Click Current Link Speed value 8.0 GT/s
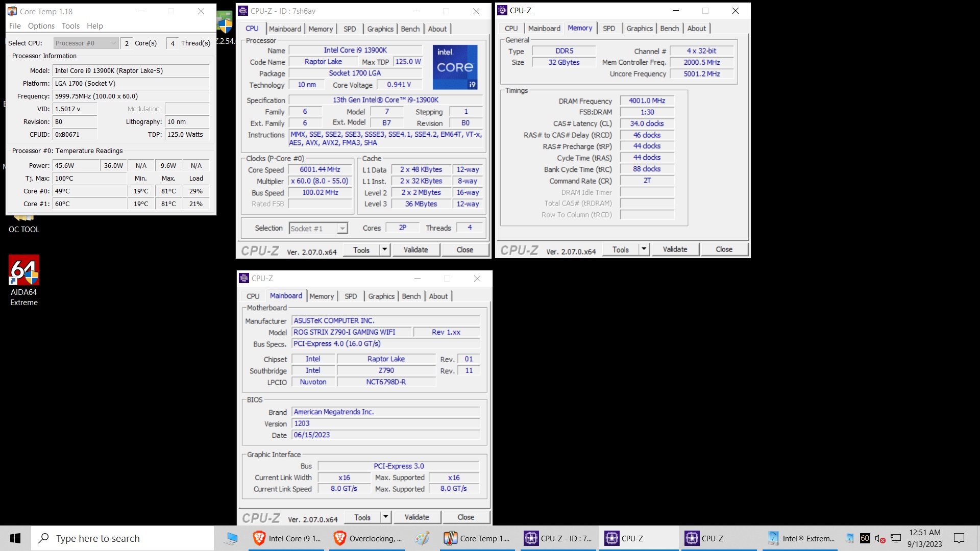The height and width of the screenshot is (551, 980). point(344,489)
